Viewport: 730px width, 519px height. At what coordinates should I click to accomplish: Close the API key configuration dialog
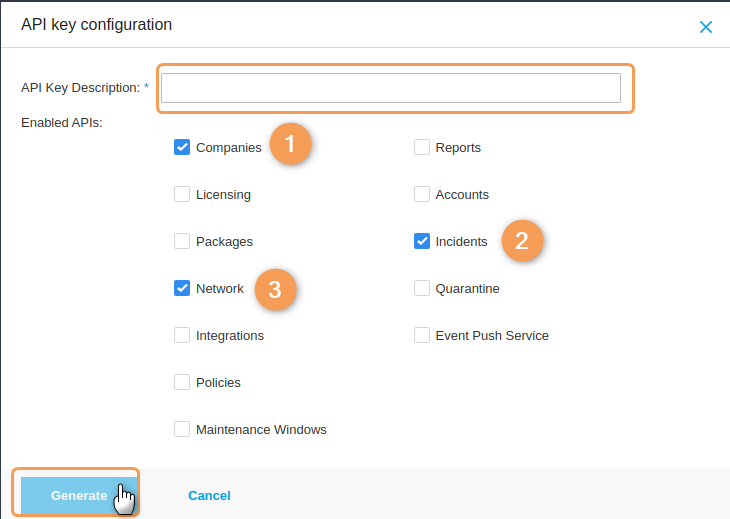[706, 27]
